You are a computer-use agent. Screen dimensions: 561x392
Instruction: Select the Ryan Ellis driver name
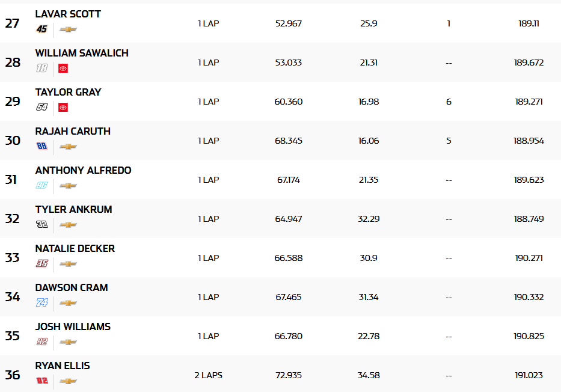(63, 366)
